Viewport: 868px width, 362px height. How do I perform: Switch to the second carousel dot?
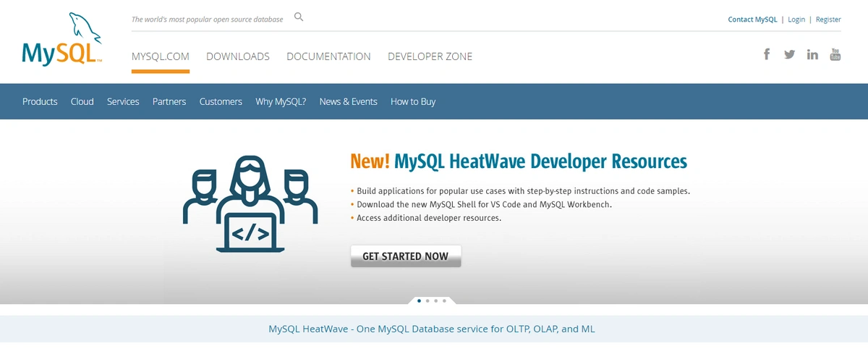click(x=427, y=300)
